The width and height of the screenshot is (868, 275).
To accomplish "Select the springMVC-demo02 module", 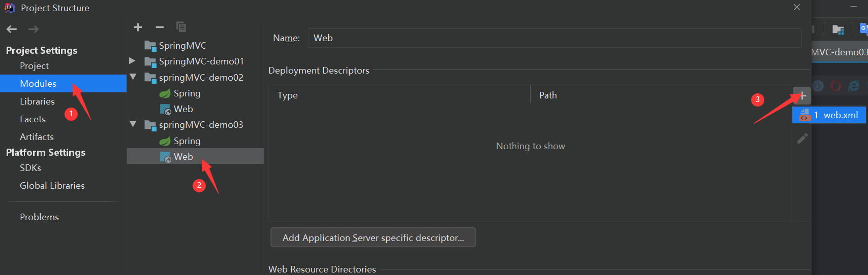I will (194, 78).
